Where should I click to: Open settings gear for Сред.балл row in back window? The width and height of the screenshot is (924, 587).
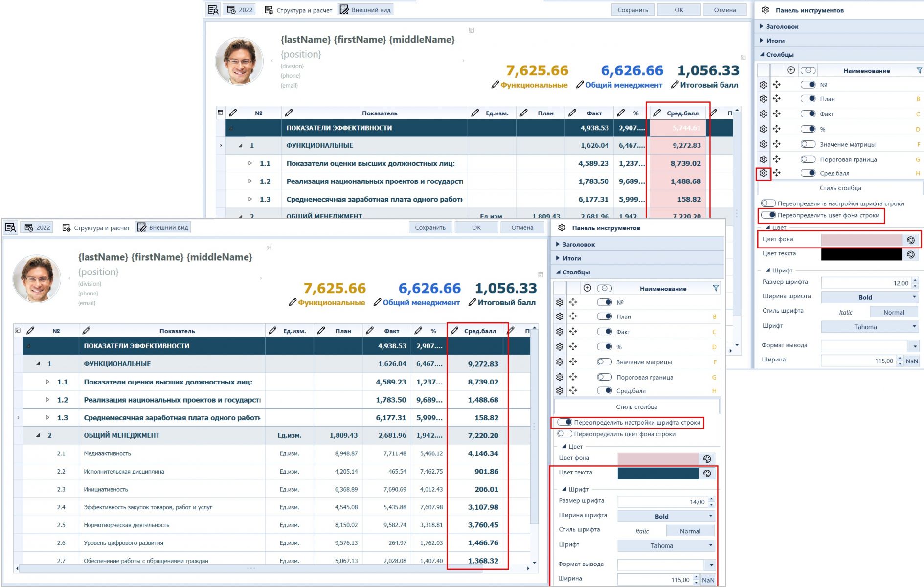[764, 173]
